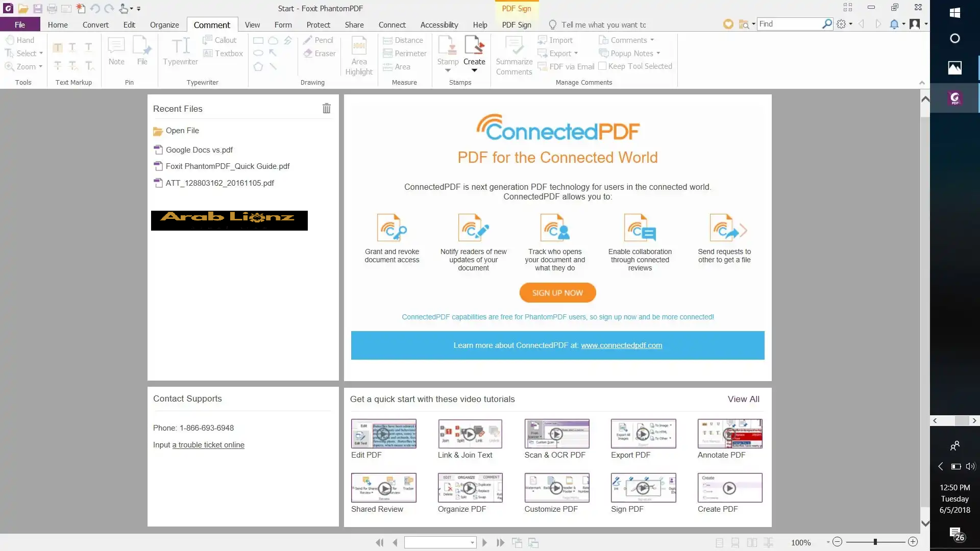Click FDF via Email
Viewport: 980px width, 551px height.
click(x=566, y=66)
